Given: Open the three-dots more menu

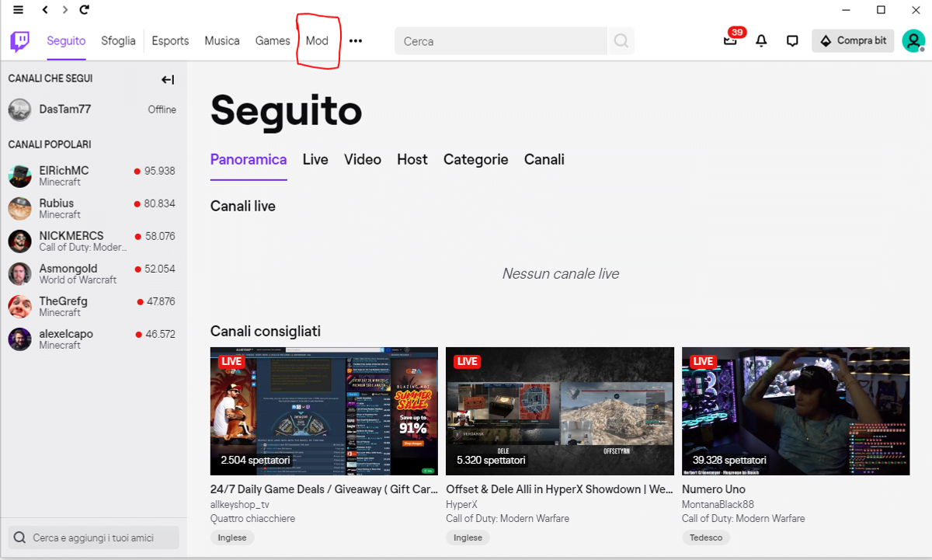Looking at the screenshot, I should [x=356, y=41].
